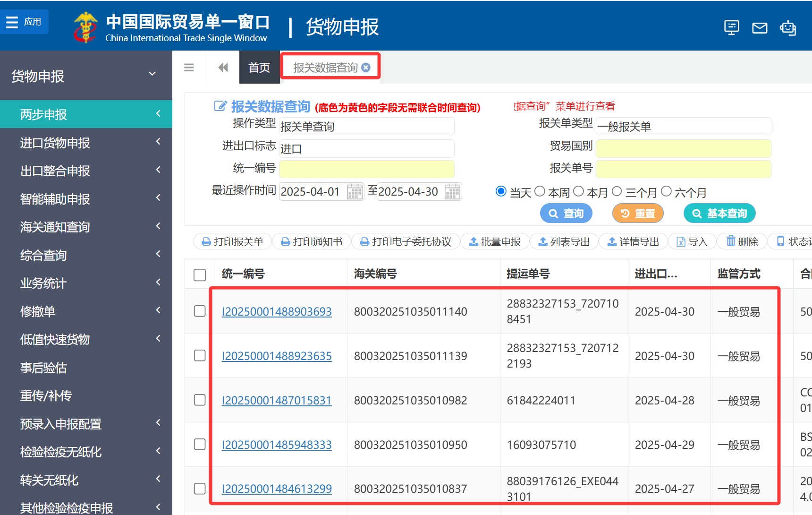The width and height of the screenshot is (812, 515).
Task: Click 打印报关单 toolbar button
Action: (x=232, y=241)
